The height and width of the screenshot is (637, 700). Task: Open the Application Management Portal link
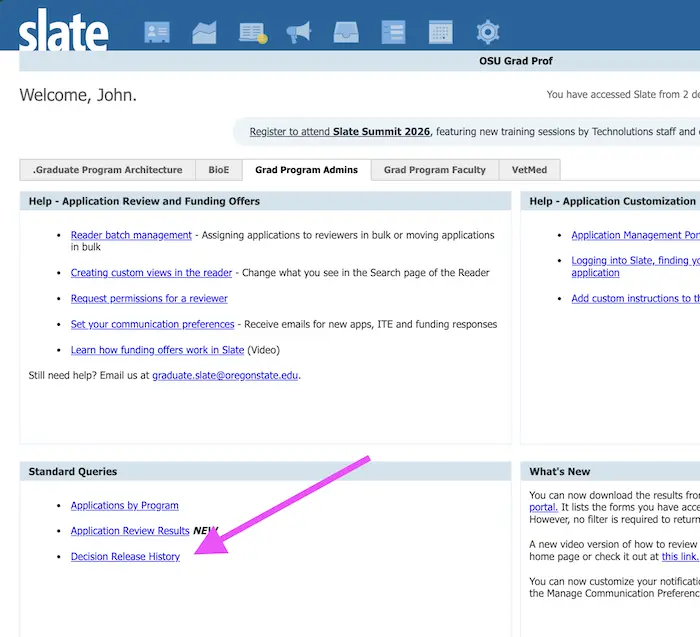pos(636,235)
